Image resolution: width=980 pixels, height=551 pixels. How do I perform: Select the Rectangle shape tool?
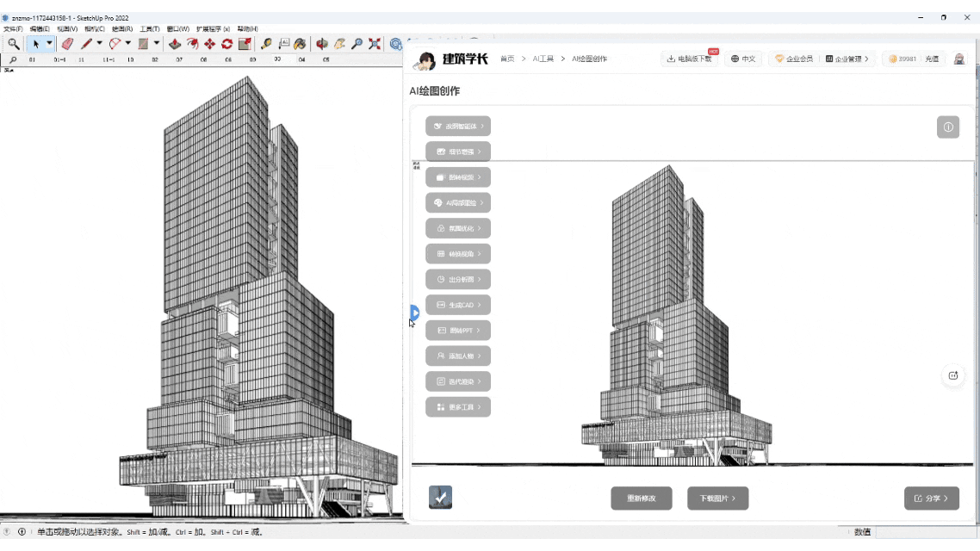(x=143, y=44)
